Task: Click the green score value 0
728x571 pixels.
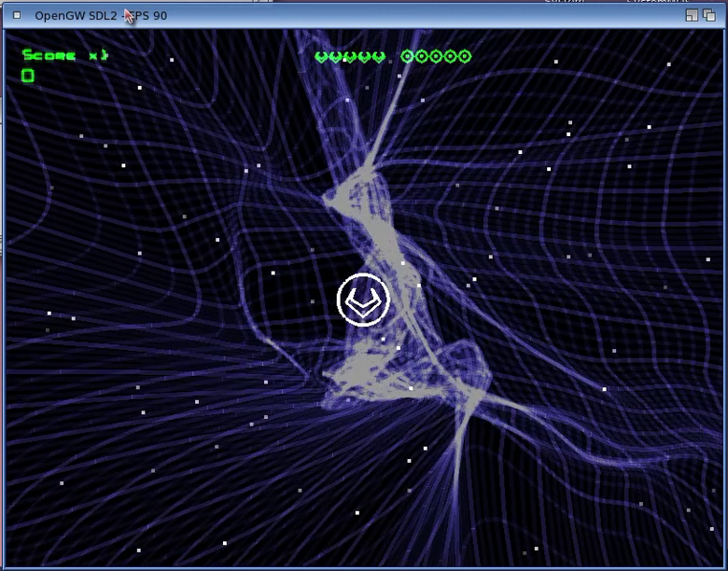Action: pyautogui.click(x=28, y=76)
